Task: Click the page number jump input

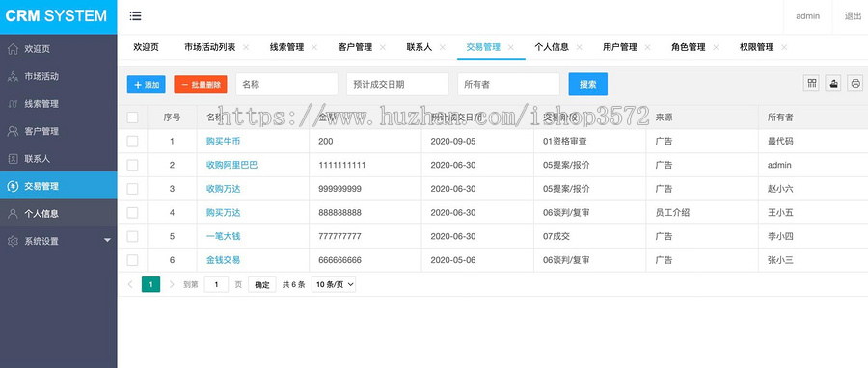Action: pyautogui.click(x=216, y=284)
